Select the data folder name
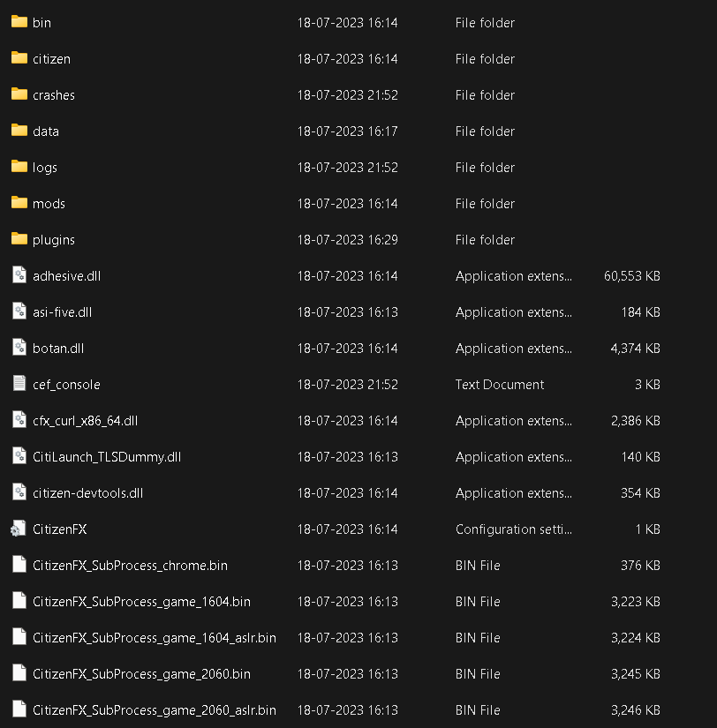Viewport: 717px width, 728px height. pos(46,131)
